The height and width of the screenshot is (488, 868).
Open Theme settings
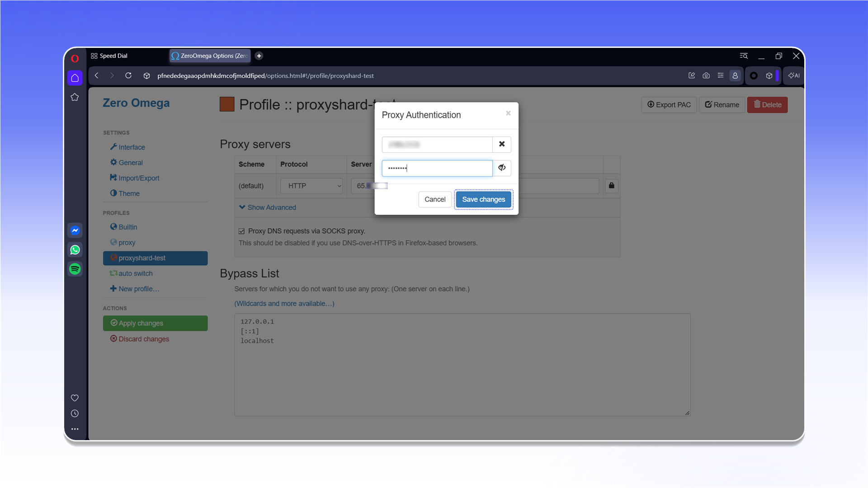[125, 193]
